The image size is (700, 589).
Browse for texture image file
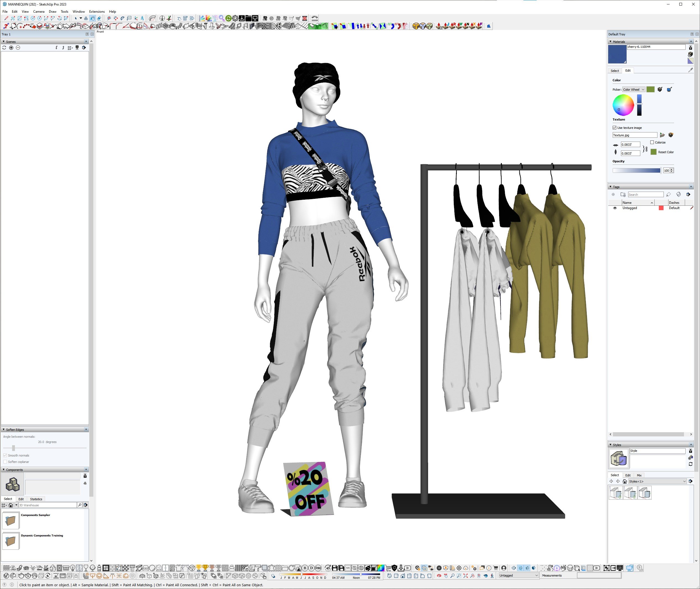click(x=662, y=135)
